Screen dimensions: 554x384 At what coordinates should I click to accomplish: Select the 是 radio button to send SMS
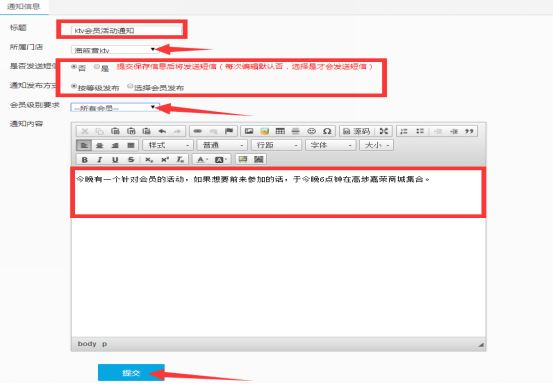coord(97,66)
